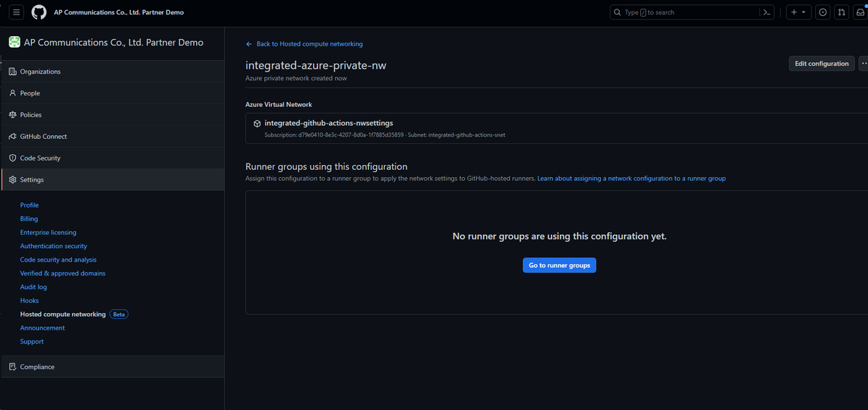Click the Beta label badge
Image resolution: width=868 pixels, height=410 pixels.
[119, 315]
